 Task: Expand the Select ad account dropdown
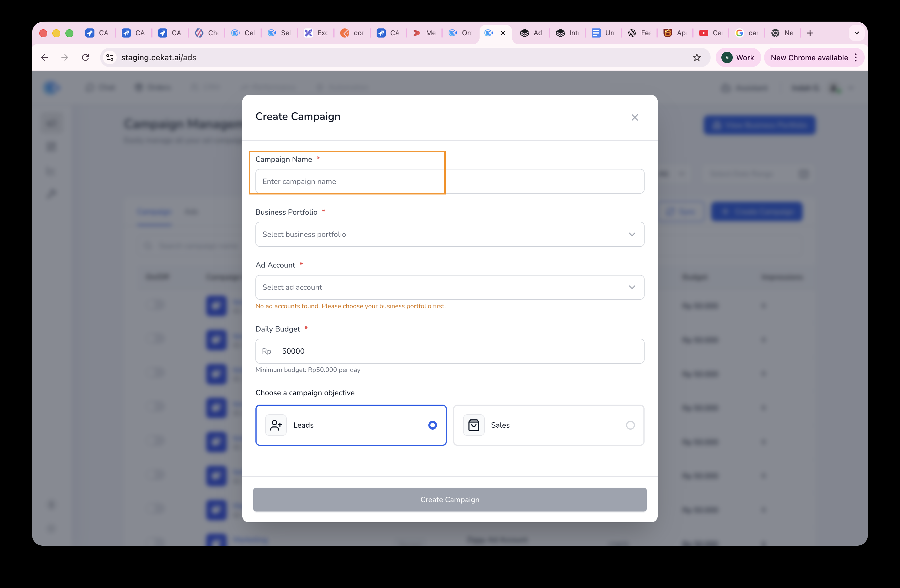[x=449, y=287]
